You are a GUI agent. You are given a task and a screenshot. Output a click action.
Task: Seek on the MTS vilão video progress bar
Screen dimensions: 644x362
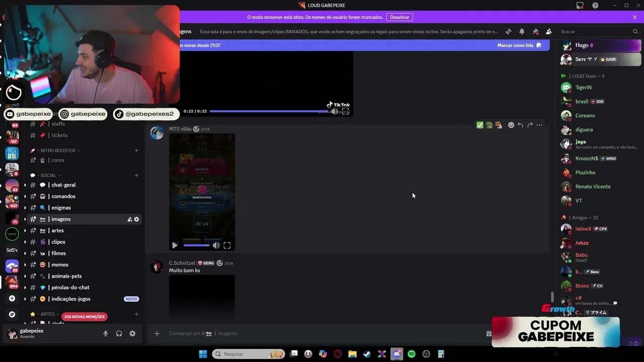(x=196, y=245)
